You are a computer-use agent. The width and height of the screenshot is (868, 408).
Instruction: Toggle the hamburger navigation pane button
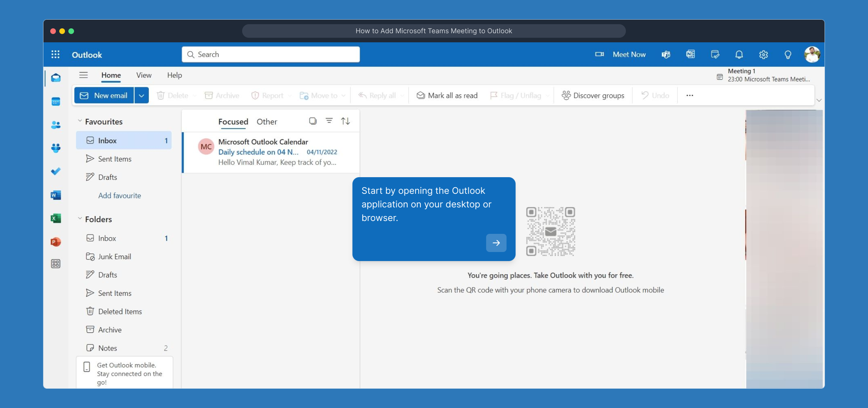(83, 75)
